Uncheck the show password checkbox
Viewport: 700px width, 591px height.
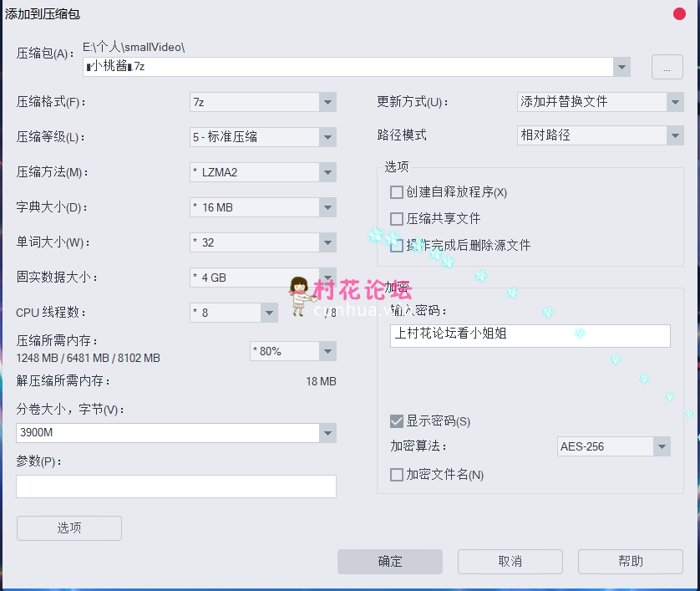397,420
